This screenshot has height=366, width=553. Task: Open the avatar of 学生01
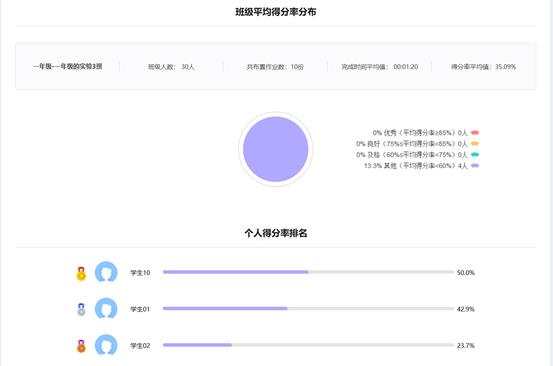coord(106,309)
